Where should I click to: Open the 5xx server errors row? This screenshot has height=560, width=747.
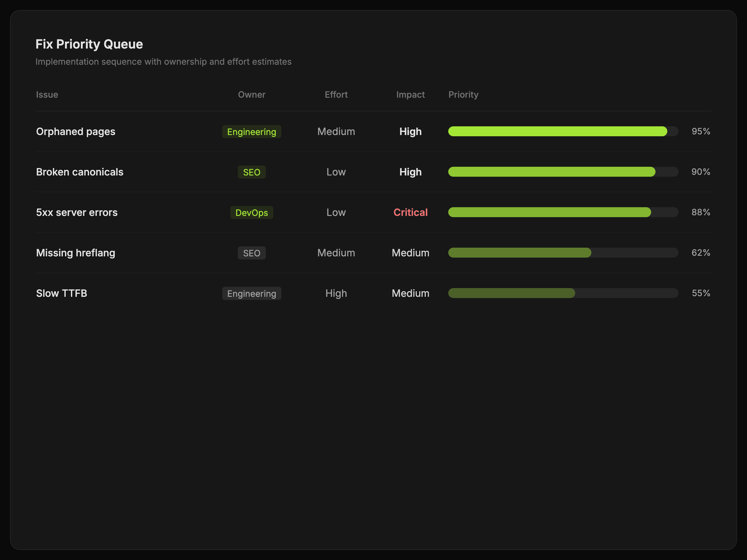[x=77, y=212]
